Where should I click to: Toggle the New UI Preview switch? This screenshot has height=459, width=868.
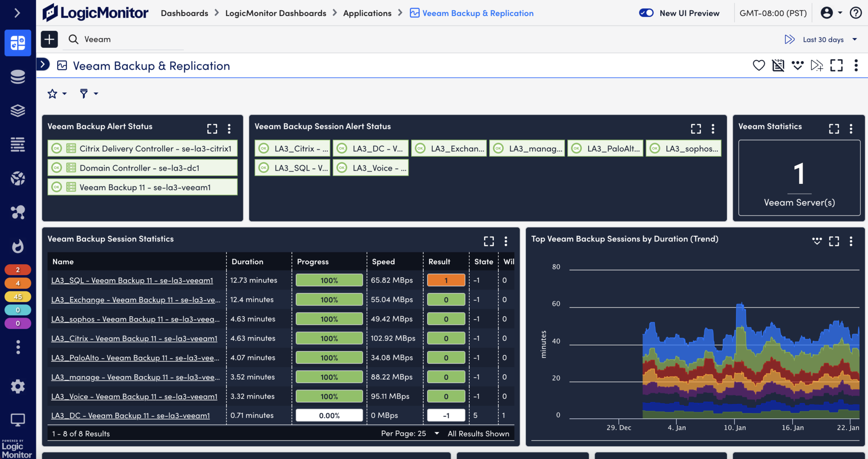point(646,13)
